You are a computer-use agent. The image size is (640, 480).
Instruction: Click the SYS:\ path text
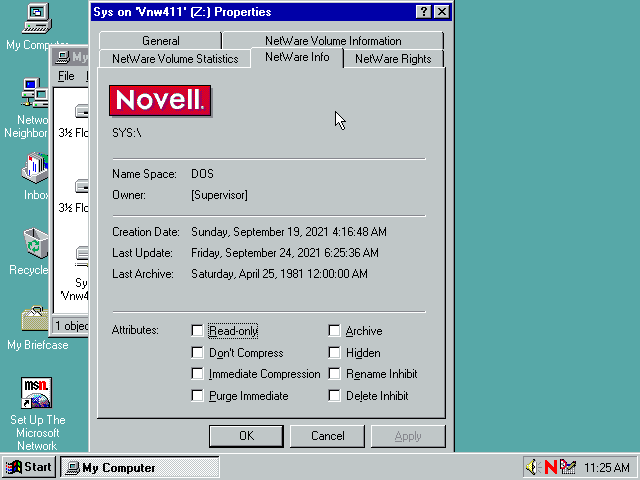click(x=127, y=133)
